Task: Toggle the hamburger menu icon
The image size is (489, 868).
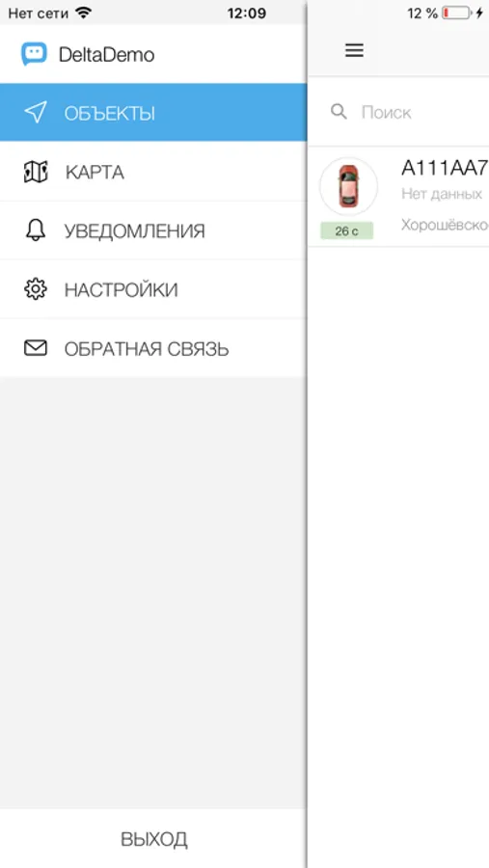Action: [x=354, y=50]
